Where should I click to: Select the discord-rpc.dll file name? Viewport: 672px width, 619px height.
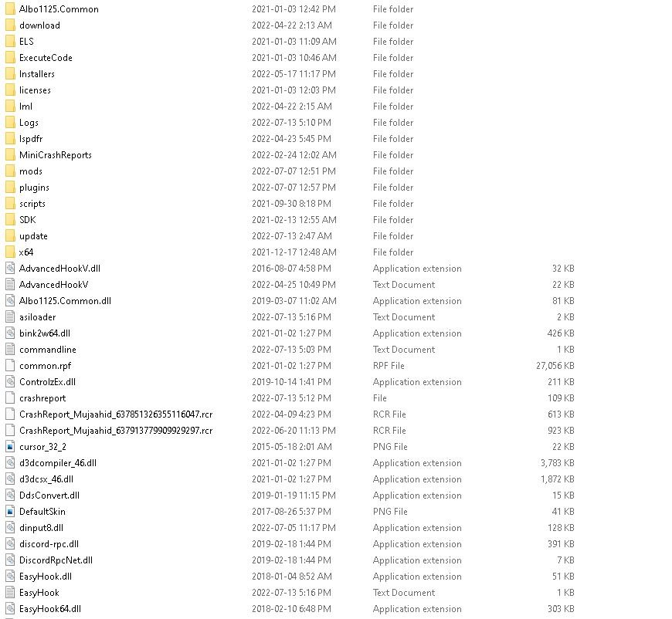coord(49,544)
